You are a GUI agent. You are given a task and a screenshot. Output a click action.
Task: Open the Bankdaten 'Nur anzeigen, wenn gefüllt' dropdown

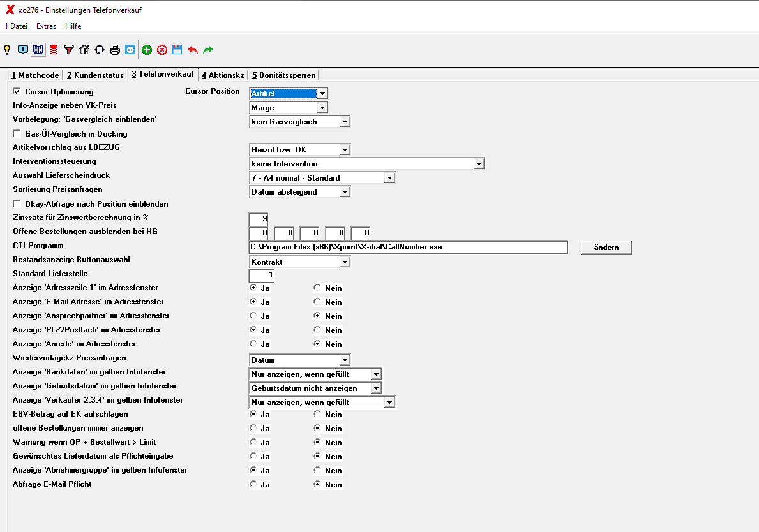point(376,374)
